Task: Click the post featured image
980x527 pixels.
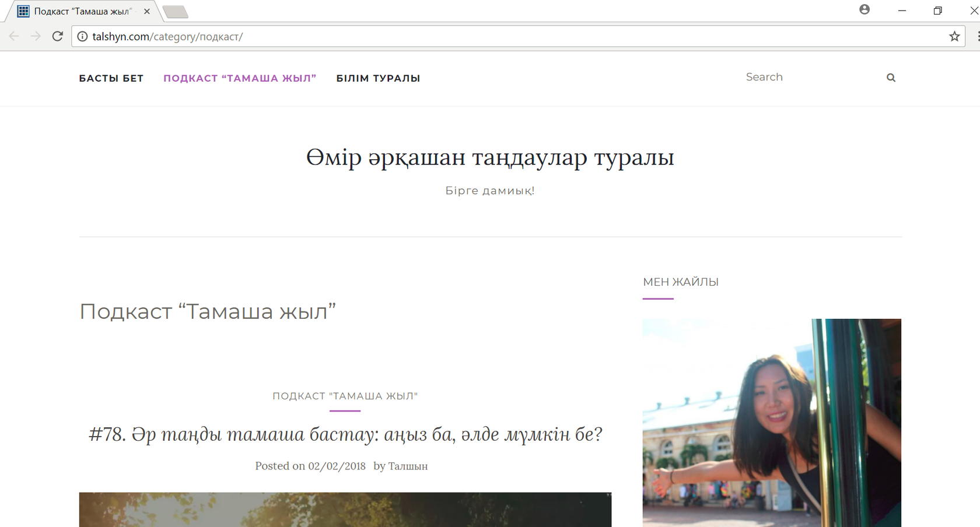Action: [345, 510]
